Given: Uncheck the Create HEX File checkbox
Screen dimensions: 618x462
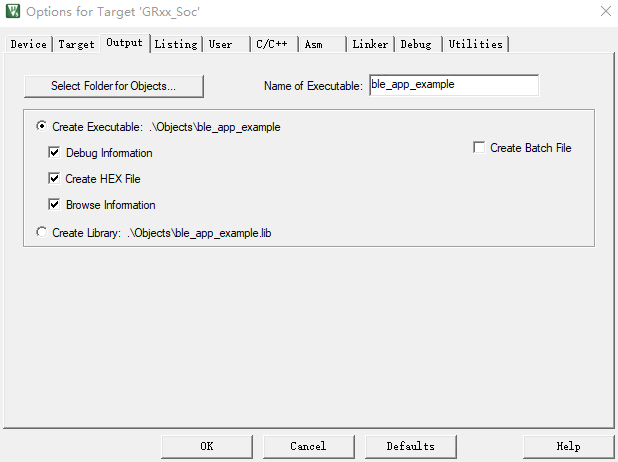Looking at the screenshot, I should [x=54, y=178].
